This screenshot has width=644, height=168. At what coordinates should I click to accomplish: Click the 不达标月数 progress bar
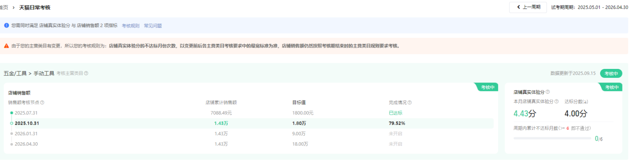[x=552, y=139]
